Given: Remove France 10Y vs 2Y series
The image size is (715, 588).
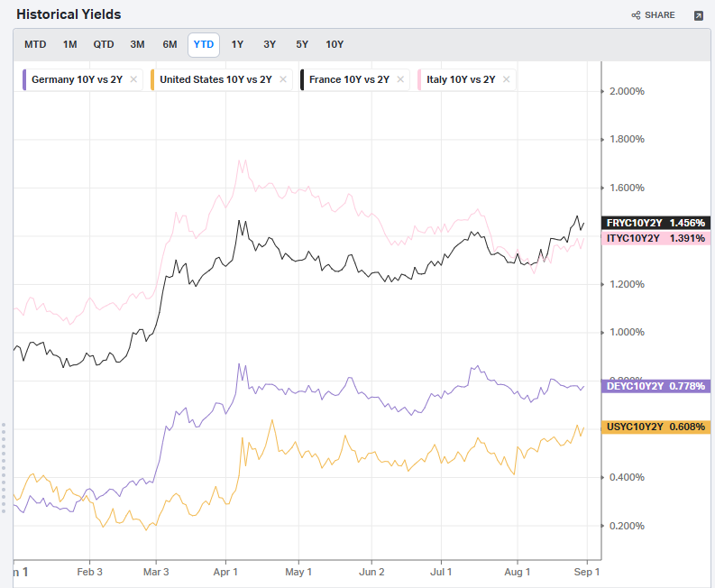Looking at the screenshot, I should coord(400,79).
